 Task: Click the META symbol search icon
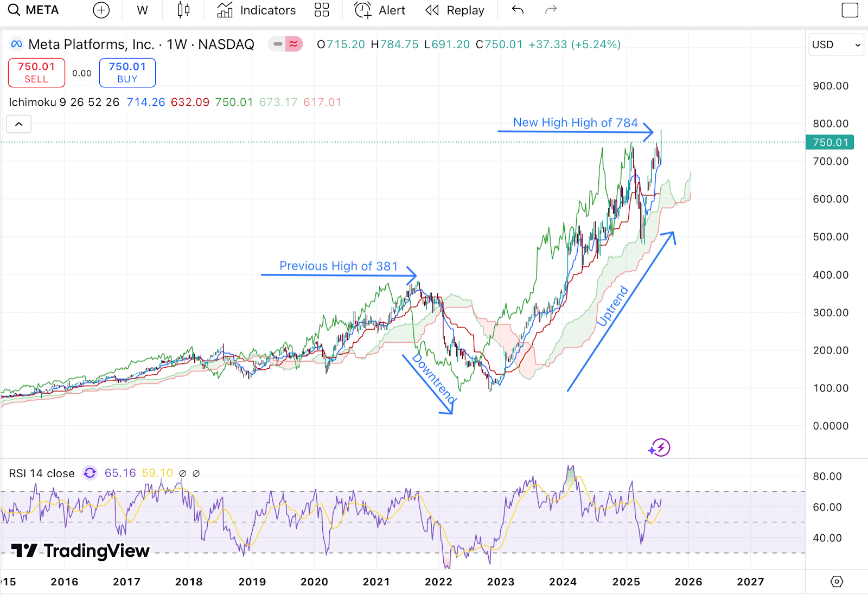[x=14, y=10]
